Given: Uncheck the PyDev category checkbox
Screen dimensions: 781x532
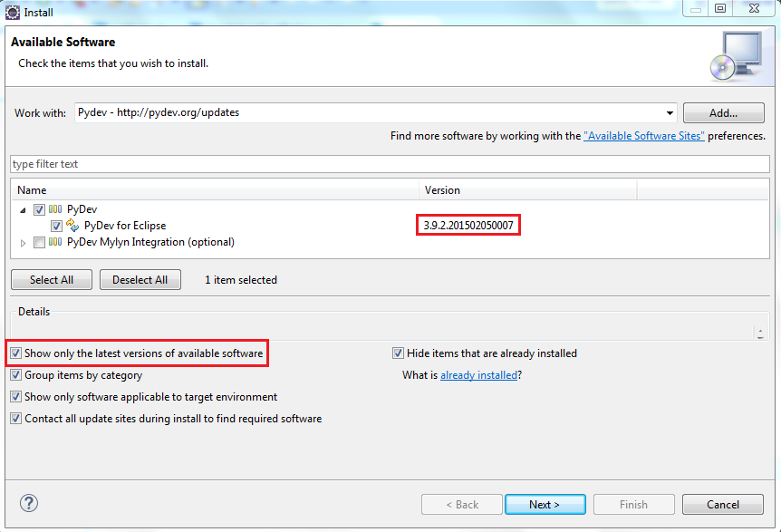Looking at the screenshot, I should [39, 209].
